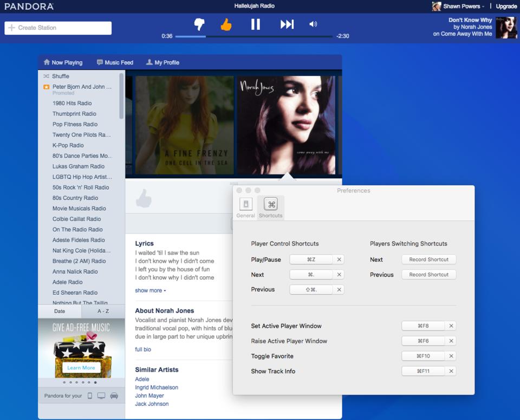Switch to the Music Feed tab
Image resolution: width=520 pixels, height=420 pixels.
115,62
